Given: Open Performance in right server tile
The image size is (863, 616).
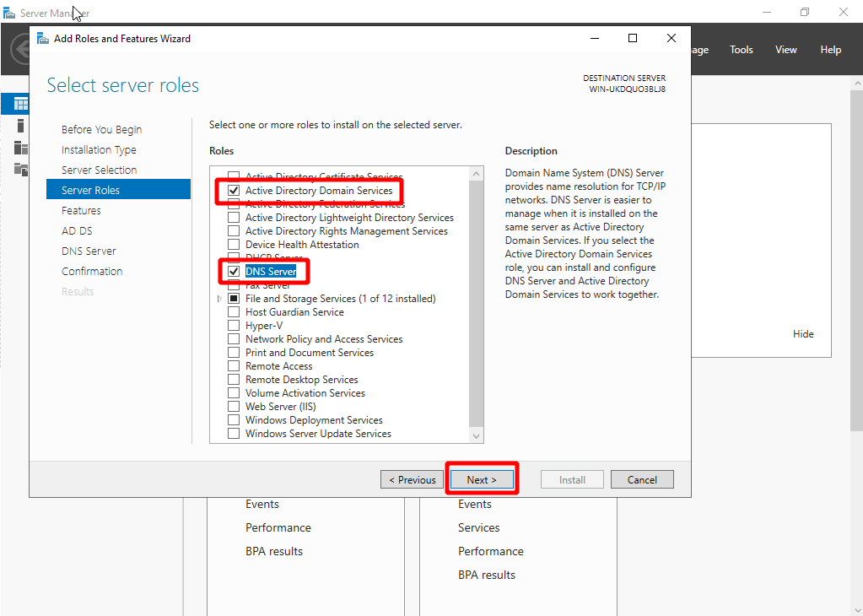Looking at the screenshot, I should point(490,551).
